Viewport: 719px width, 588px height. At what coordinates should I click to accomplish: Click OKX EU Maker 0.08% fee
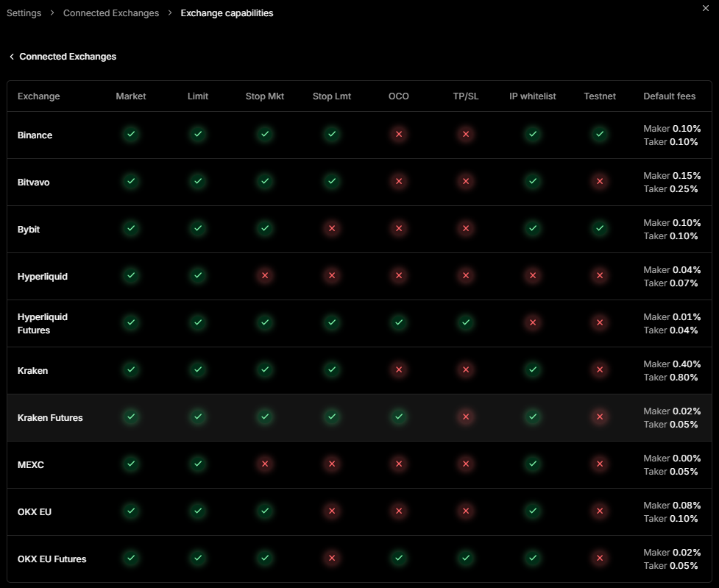pyautogui.click(x=672, y=506)
